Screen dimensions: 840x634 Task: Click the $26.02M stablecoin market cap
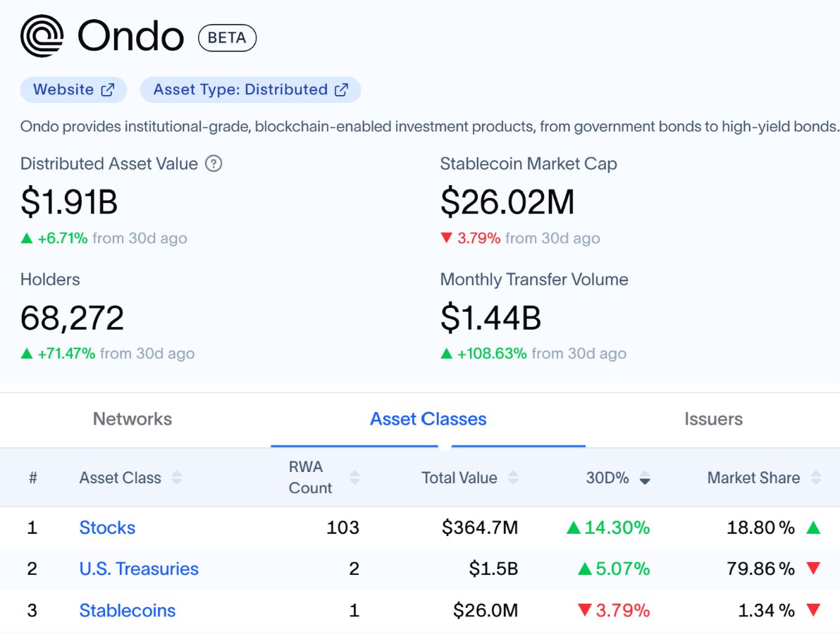click(x=507, y=202)
